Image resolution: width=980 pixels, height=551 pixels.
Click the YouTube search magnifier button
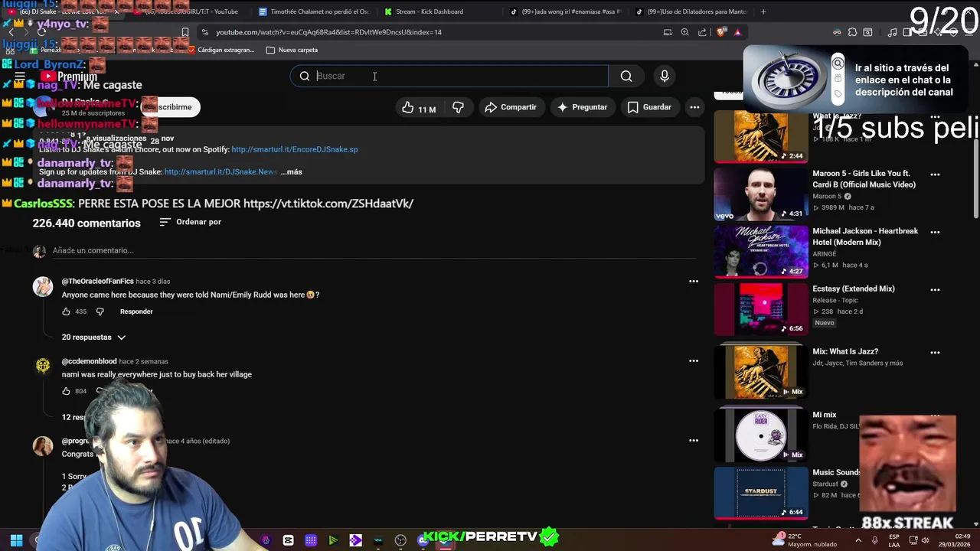(626, 76)
